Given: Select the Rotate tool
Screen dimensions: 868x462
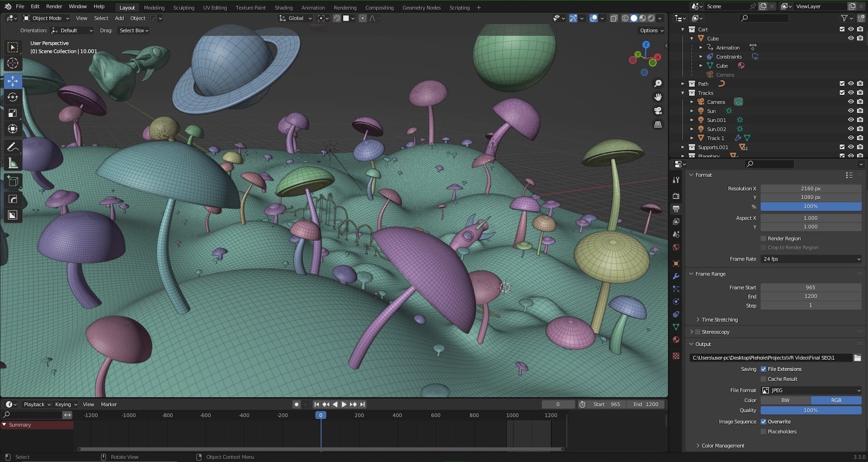Looking at the screenshot, I should (13, 97).
